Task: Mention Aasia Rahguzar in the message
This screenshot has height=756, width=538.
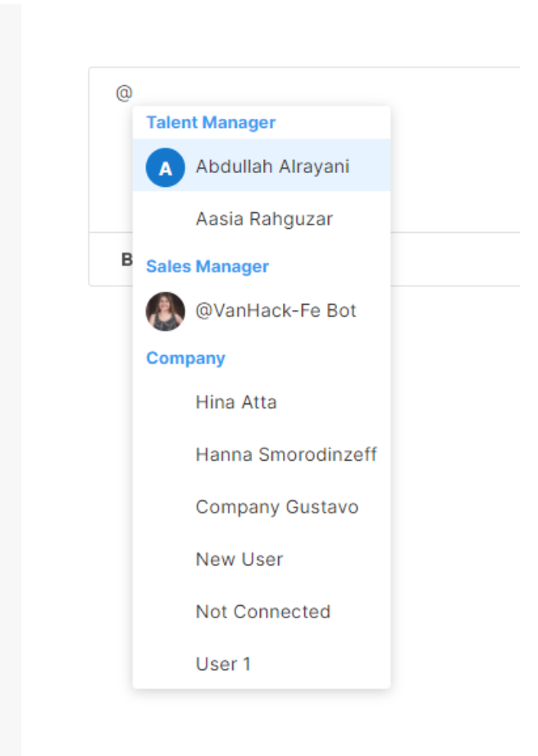Action: pyautogui.click(x=262, y=218)
